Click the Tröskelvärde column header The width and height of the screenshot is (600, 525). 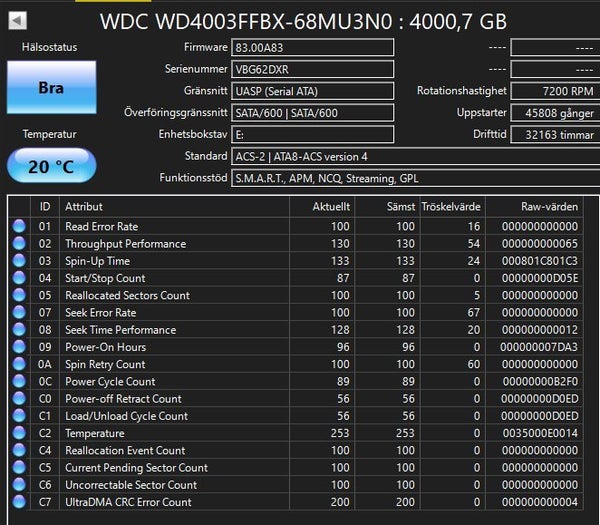tap(452, 207)
